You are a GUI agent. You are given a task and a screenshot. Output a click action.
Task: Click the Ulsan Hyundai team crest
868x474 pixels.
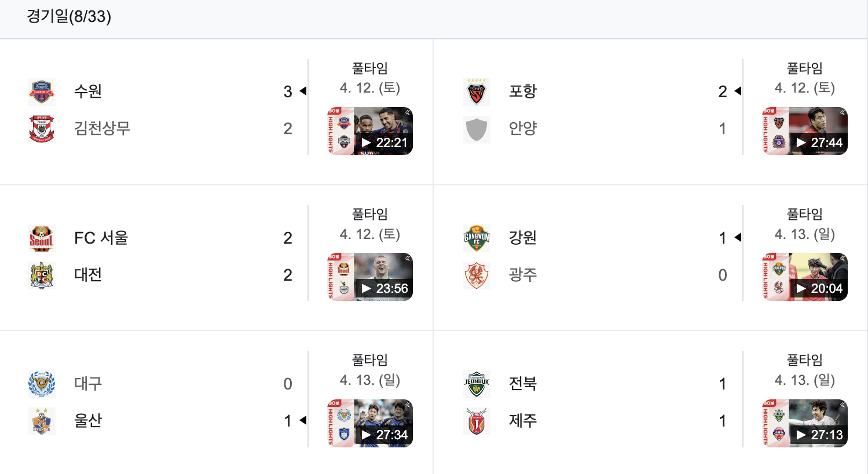click(x=42, y=421)
